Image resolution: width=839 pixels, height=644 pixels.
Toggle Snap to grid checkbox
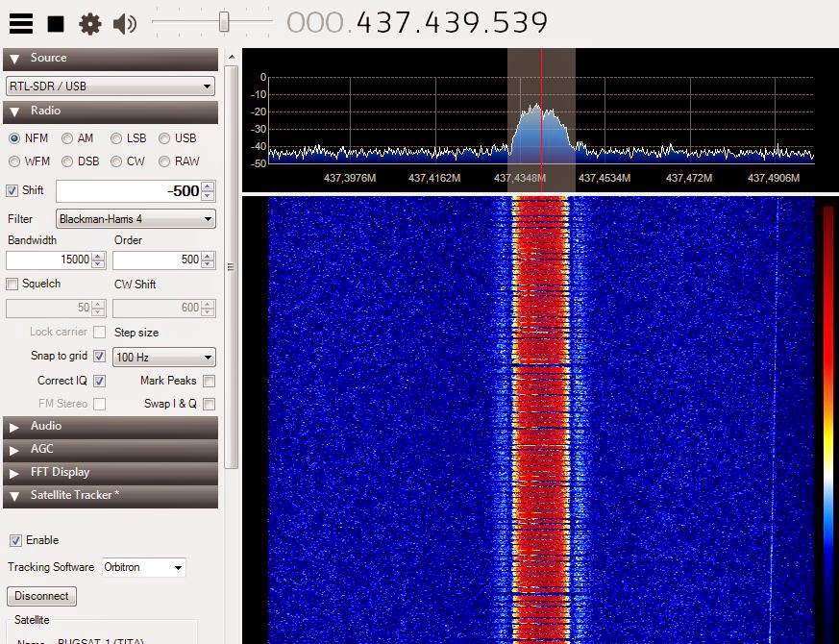click(100, 356)
